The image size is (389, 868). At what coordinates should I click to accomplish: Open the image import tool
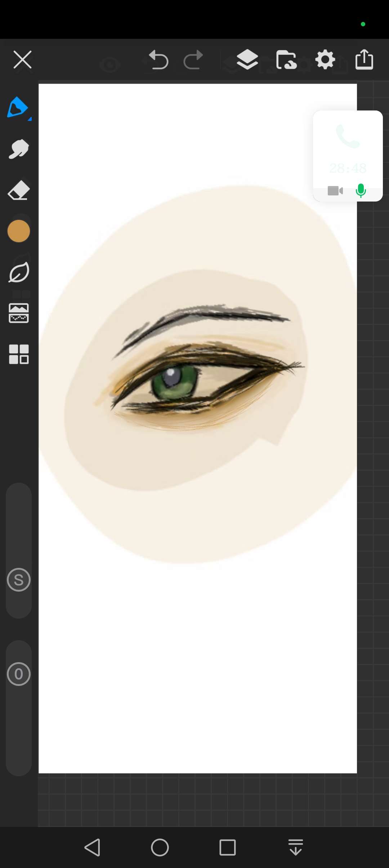[x=19, y=313]
